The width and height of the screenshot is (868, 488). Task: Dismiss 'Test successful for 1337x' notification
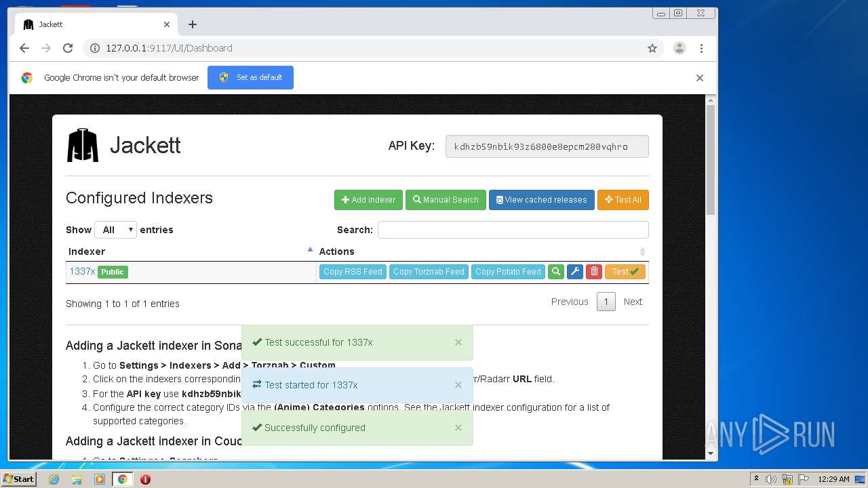coord(458,342)
